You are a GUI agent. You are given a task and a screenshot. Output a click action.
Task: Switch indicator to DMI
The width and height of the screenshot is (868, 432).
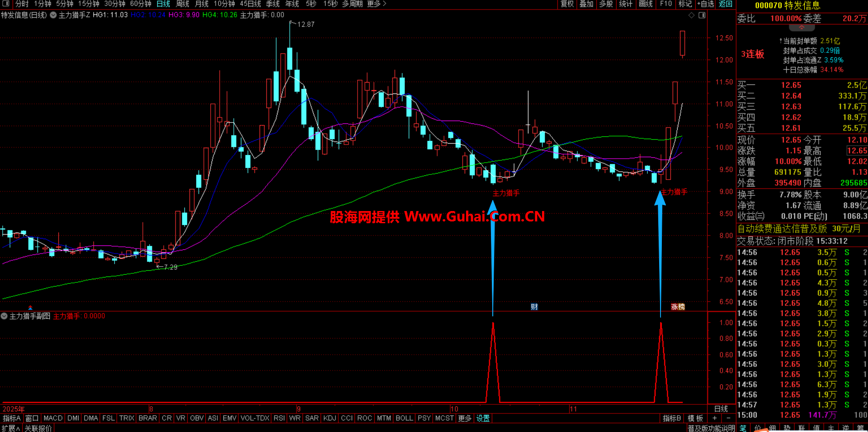pos(73,418)
